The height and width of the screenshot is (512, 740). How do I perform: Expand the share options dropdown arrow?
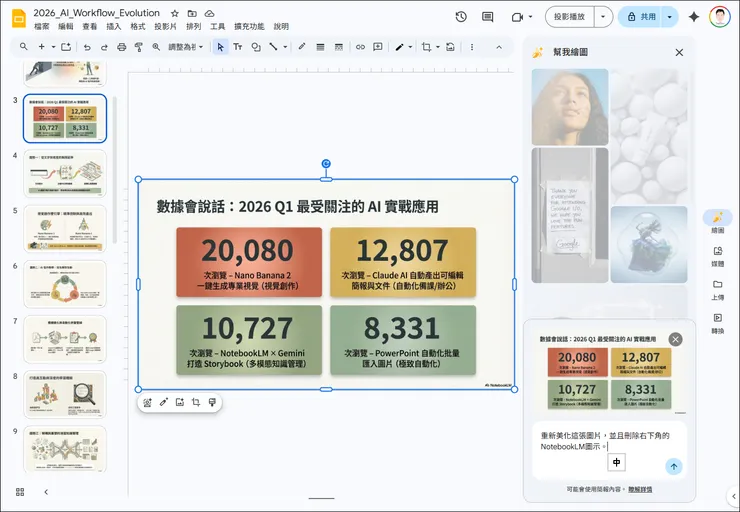tap(670, 17)
